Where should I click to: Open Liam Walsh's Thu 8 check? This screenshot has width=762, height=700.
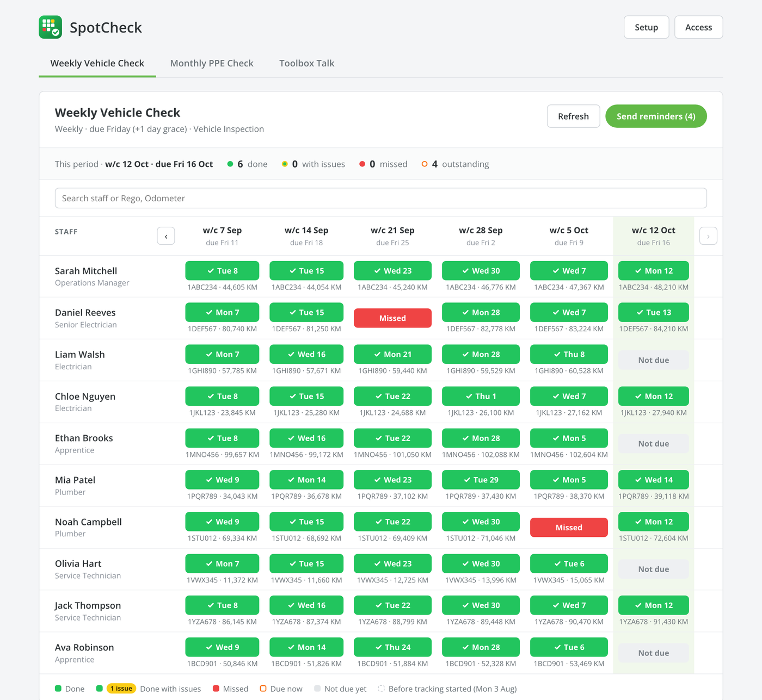(x=569, y=355)
